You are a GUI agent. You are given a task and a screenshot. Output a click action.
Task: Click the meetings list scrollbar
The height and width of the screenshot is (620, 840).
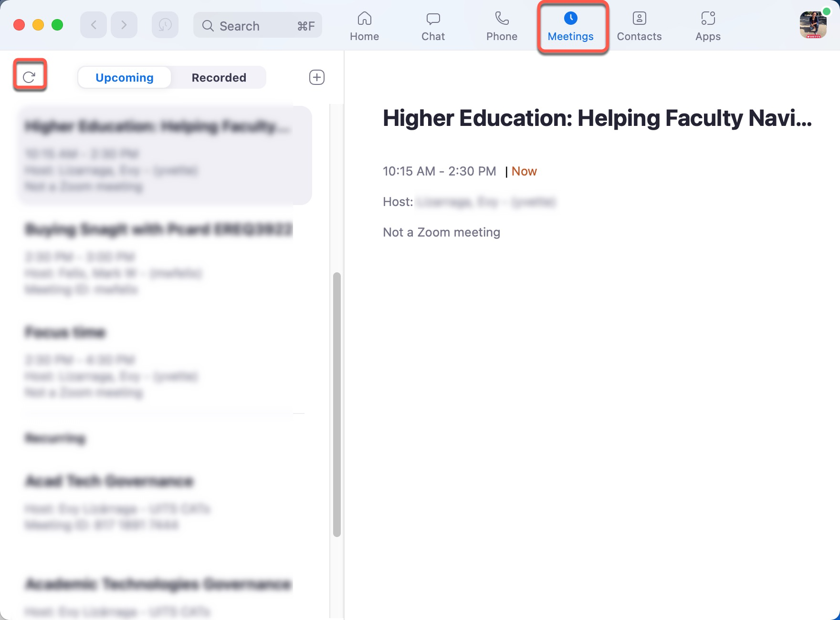(337, 404)
